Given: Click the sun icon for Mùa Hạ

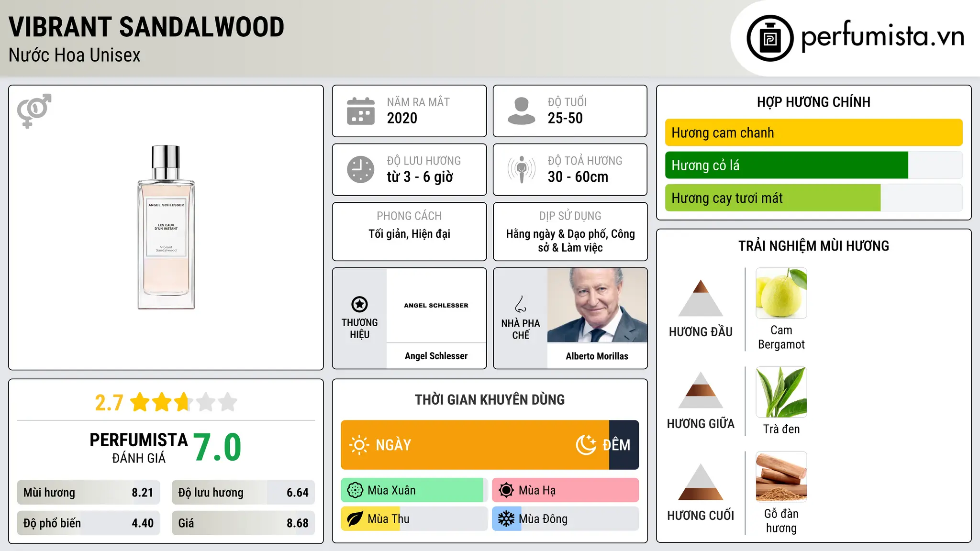Looking at the screenshot, I should 506,490.
